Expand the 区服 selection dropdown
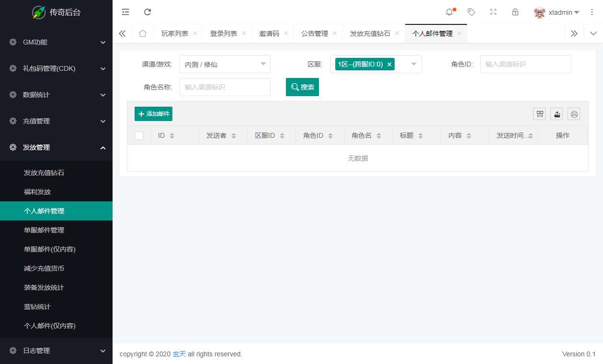 [x=413, y=64]
